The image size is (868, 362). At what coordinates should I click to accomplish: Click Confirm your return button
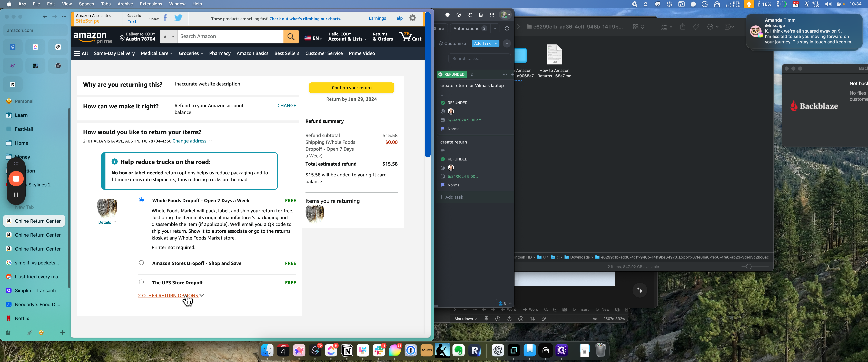[x=351, y=88]
